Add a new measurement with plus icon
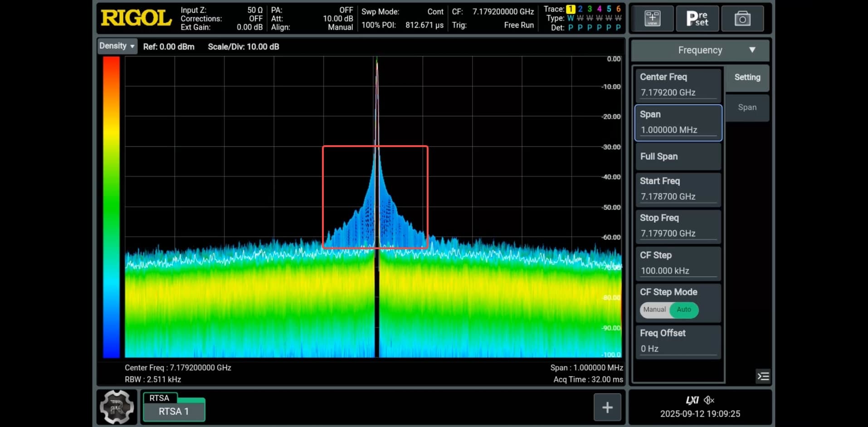Viewport: 868px width, 427px height. (607, 407)
